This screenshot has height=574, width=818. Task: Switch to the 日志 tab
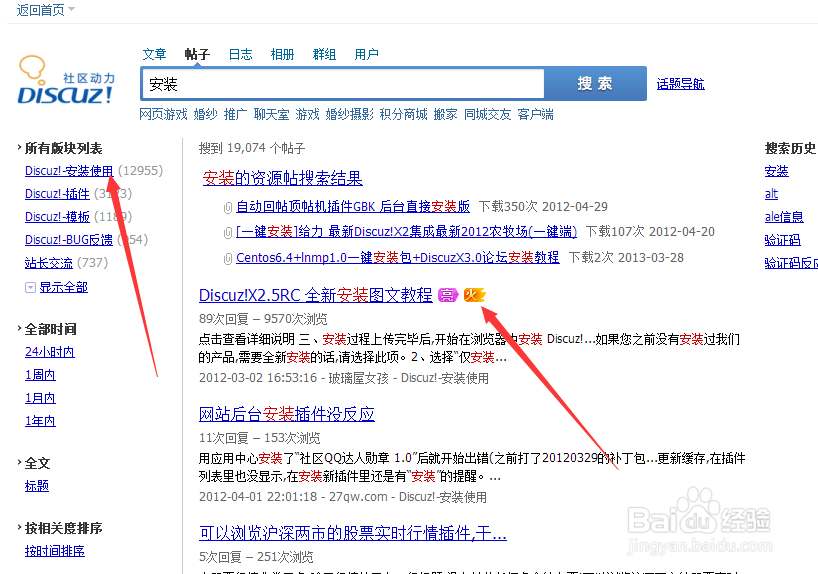[x=240, y=54]
